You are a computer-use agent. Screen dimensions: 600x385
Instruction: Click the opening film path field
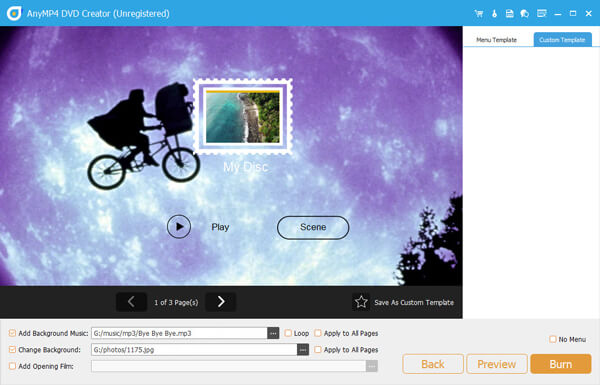(228, 366)
